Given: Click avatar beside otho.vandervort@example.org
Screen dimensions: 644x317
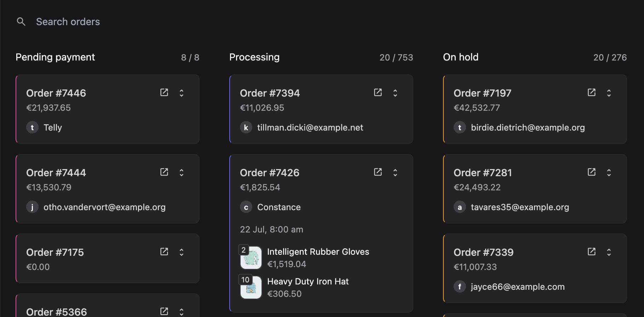Looking at the screenshot, I should [x=33, y=207].
